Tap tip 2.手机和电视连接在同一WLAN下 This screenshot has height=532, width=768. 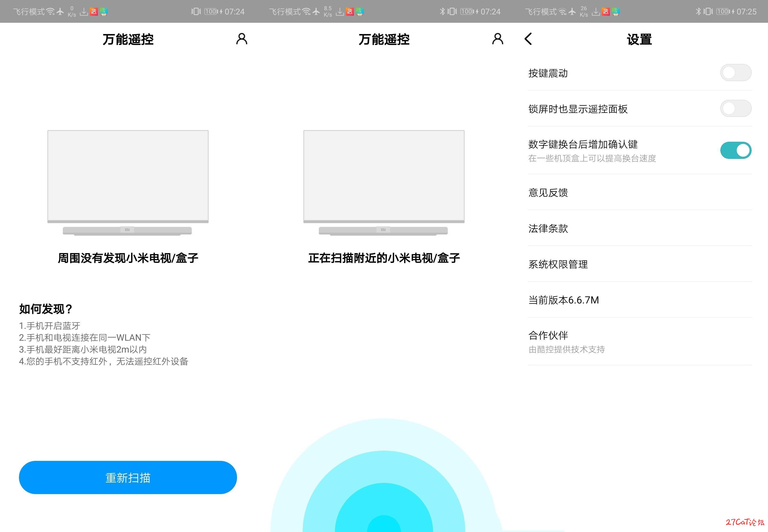pyautogui.click(x=85, y=338)
